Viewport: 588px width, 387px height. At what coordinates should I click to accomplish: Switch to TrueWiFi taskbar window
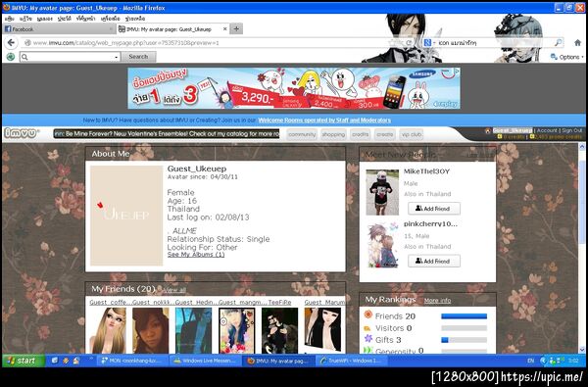[x=352, y=361]
